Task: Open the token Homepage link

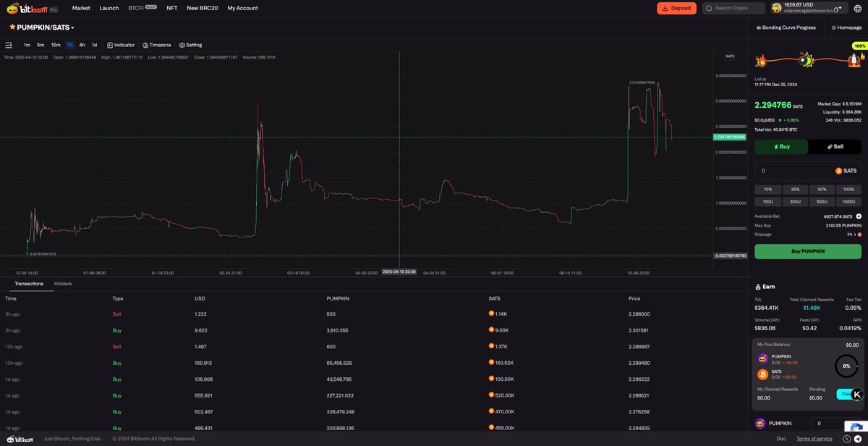Action: click(847, 28)
